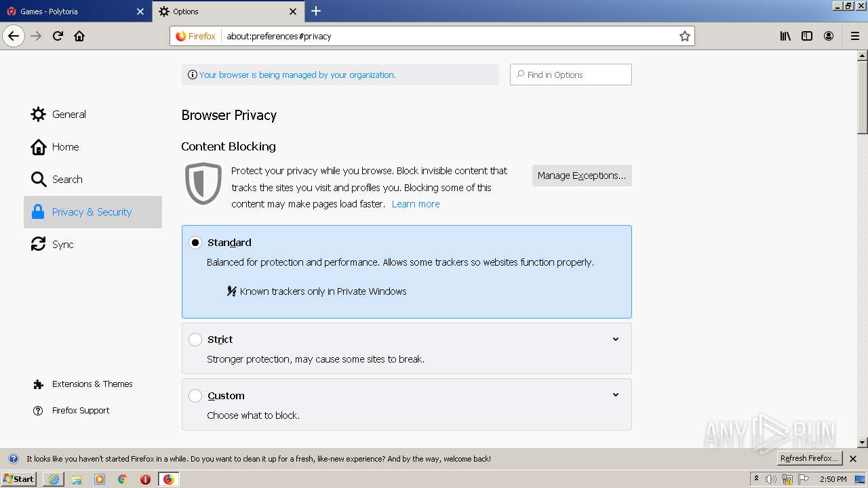Click the Firefox taskbar button
The image size is (868, 488).
[168, 479]
